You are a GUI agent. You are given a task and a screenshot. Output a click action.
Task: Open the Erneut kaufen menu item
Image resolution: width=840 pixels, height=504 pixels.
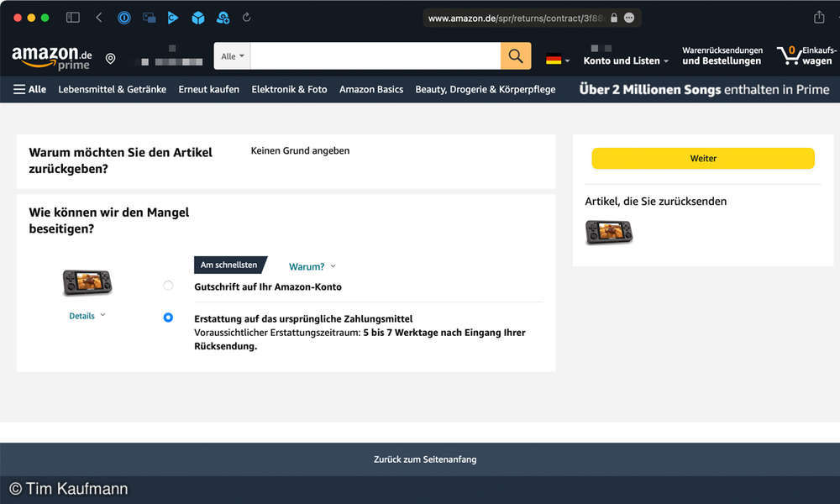(x=208, y=89)
